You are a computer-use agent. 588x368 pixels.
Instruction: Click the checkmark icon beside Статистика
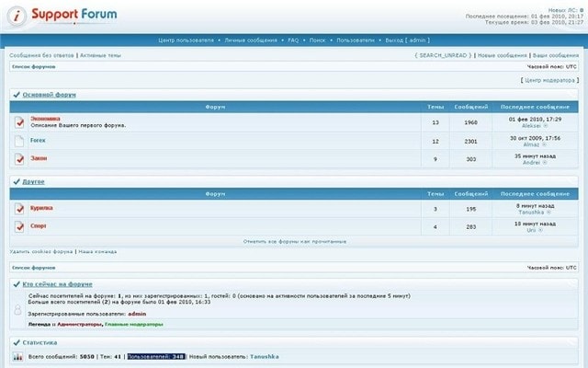pyautogui.click(x=17, y=342)
